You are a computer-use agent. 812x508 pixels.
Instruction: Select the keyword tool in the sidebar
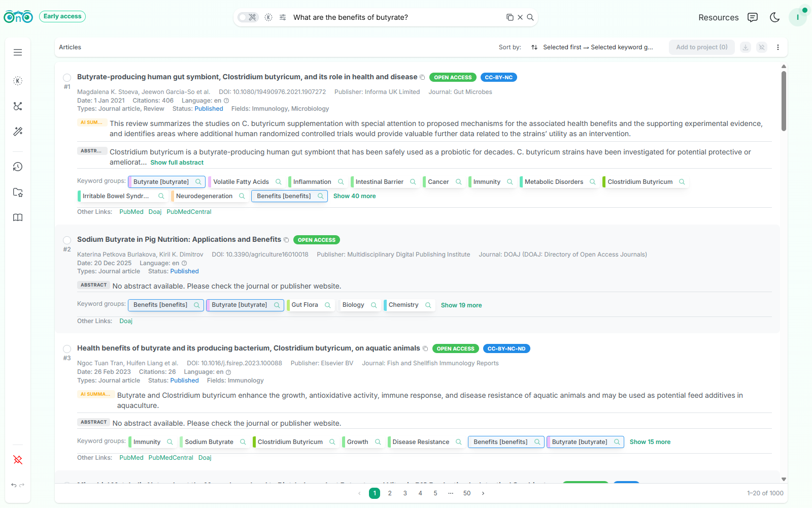coord(18,80)
